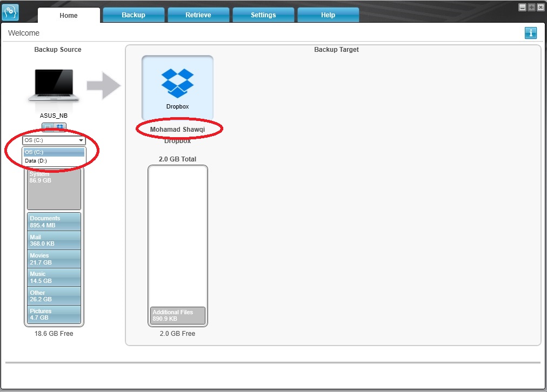The image size is (547, 392).
Task: Click the ASUS_NB laptop source image
Action: tap(54, 86)
